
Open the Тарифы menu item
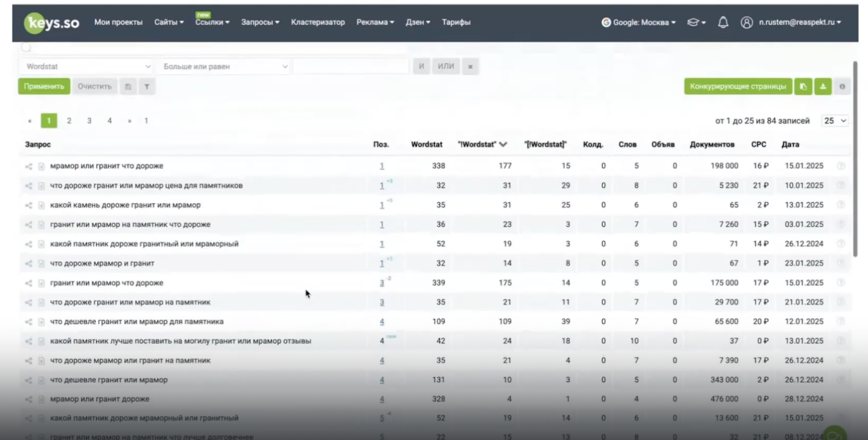click(456, 22)
